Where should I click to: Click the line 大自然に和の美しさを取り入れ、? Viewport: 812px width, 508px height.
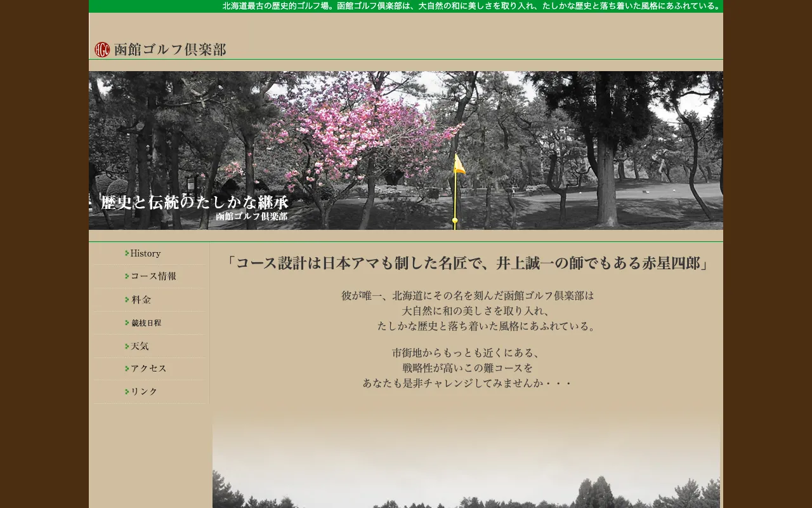pyautogui.click(x=476, y=311)
